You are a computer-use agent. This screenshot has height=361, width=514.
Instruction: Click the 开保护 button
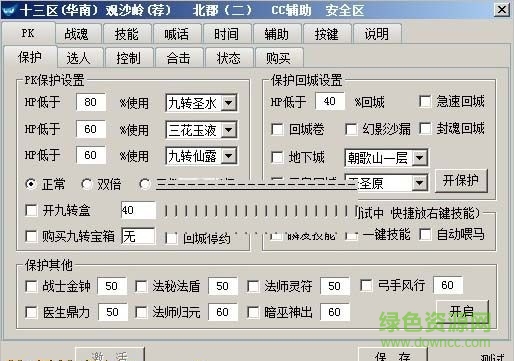(x=461, y=181)
